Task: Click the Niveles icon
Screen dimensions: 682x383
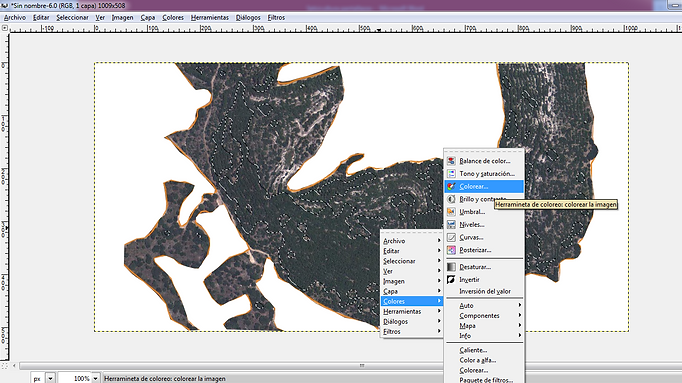Action: (451, 224)
